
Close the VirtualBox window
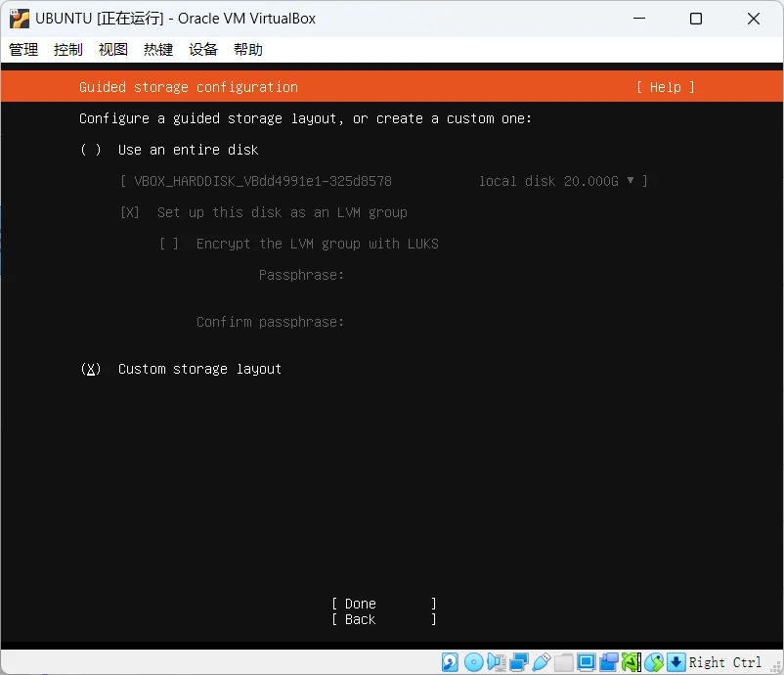pyautogui.click(x=754, y=19)
